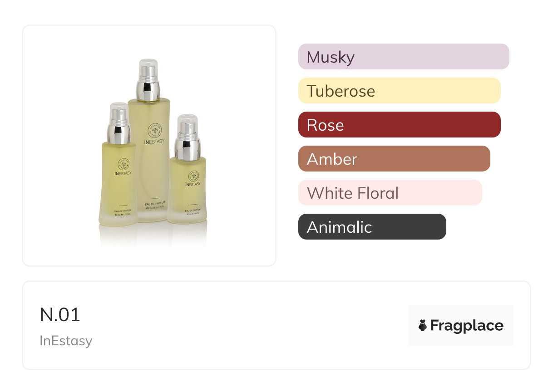The width and height of the screenshot is (553, 392).
Task: Click the N.01 fragrance title
Action: (60, 315)
